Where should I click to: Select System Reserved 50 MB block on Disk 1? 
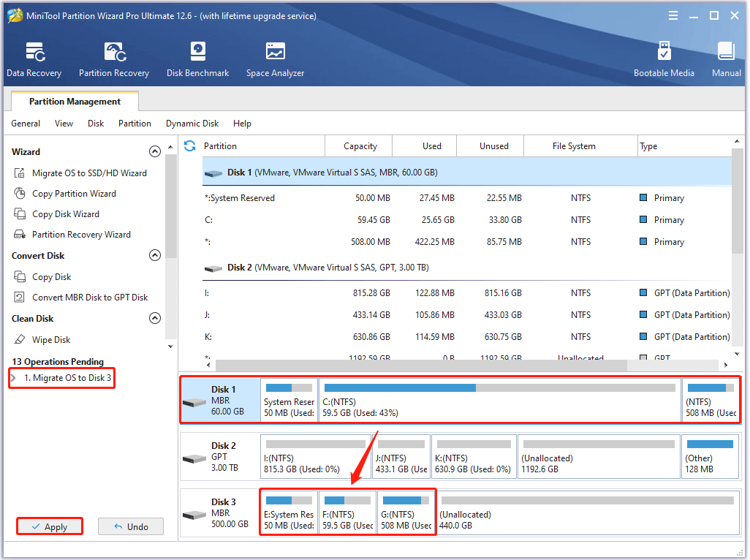click(289, 401)
